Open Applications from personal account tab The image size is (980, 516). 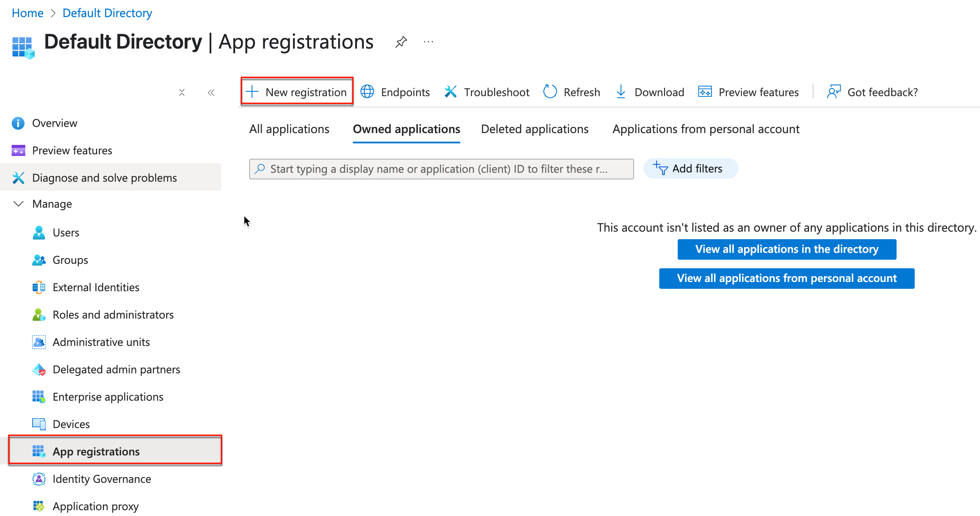coord(706,129)
